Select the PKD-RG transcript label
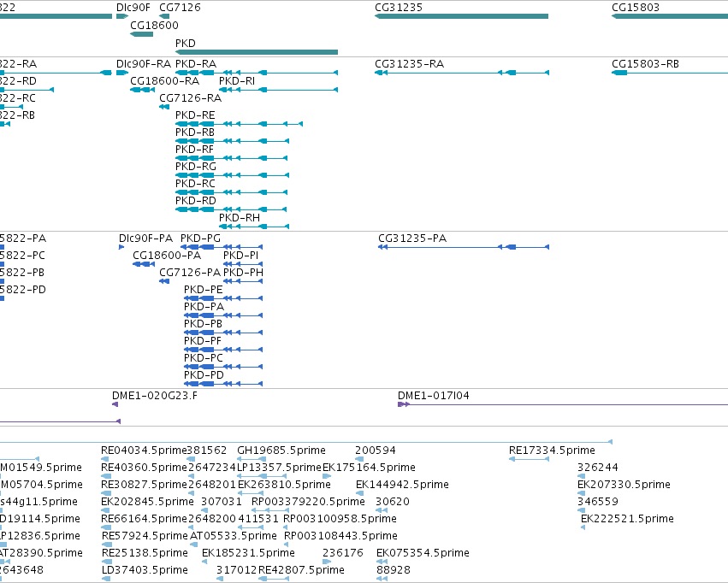Viewport: 728px width, 583px height. [196, 166]
